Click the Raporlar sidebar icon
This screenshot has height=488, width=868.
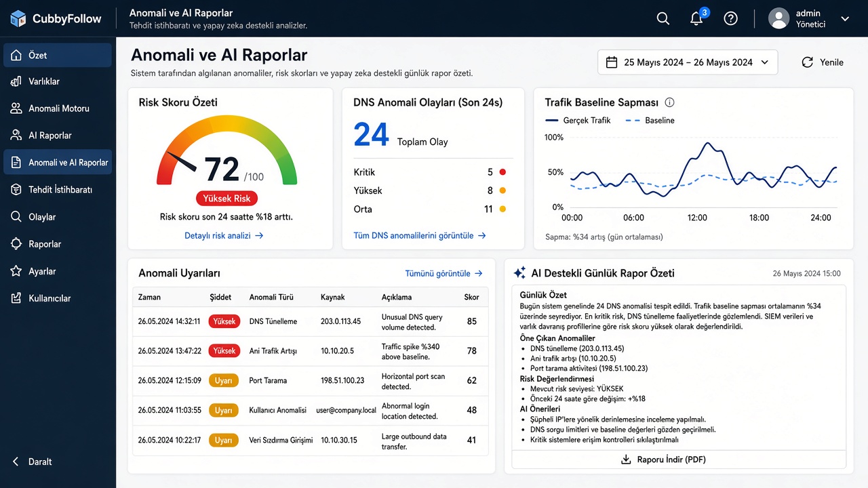point(16,244)
